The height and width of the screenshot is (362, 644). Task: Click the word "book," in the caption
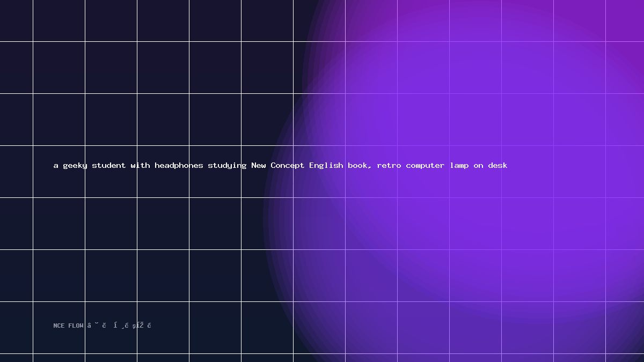pos(360,166)
